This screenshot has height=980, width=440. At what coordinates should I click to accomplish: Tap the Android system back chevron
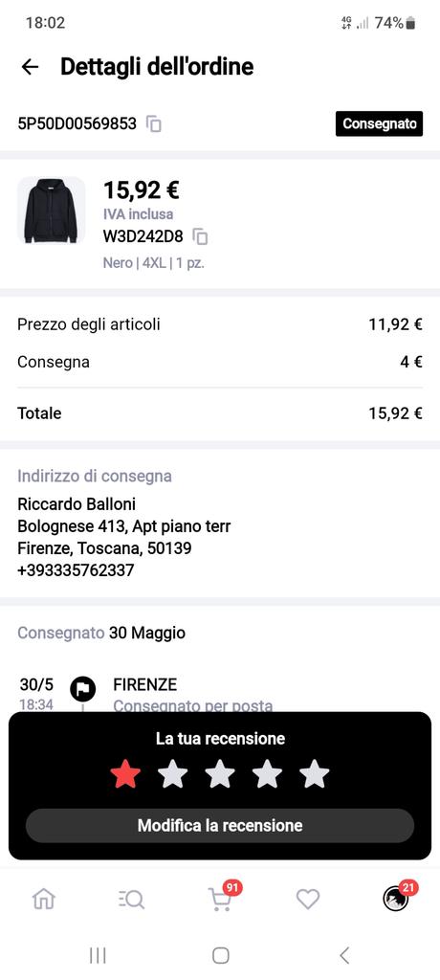343,955
